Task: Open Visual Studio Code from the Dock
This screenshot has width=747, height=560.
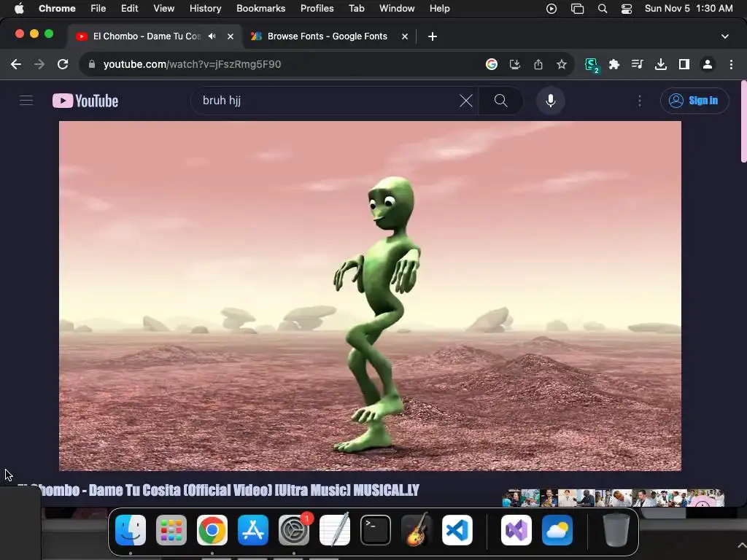Action: (457, 530)
